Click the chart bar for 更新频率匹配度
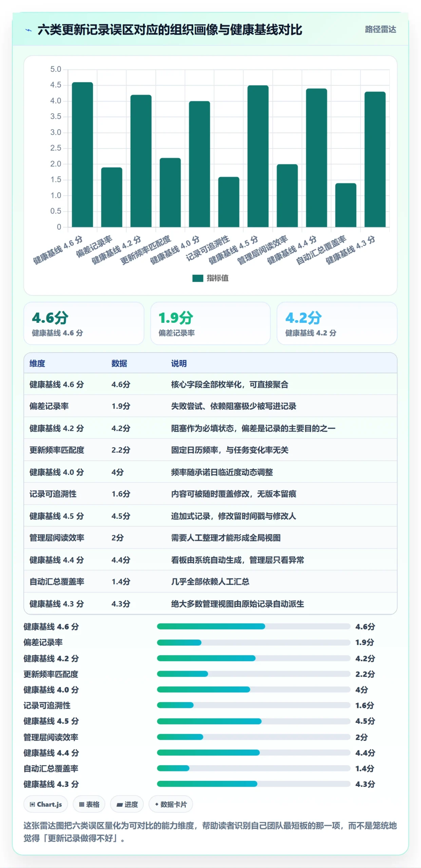The height and width of the screenshot is (868, 421). coord(170,193)
